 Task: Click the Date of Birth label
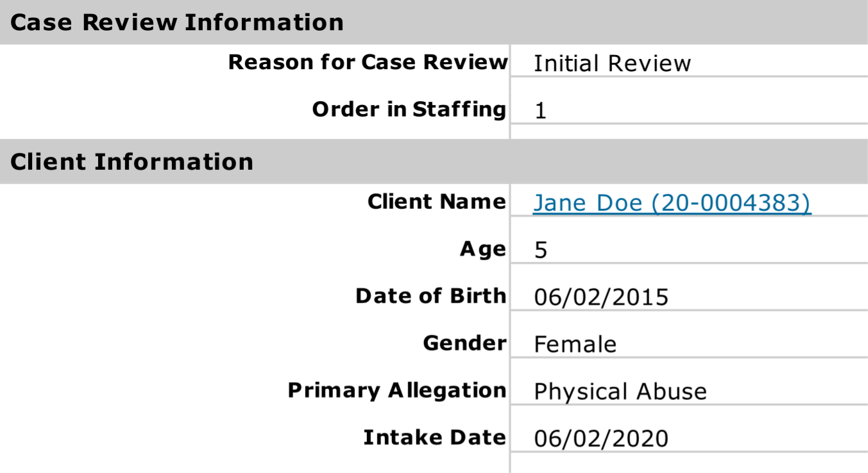430,296
